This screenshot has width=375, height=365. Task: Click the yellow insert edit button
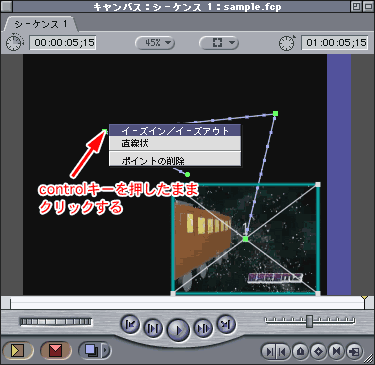pos(17,350)
